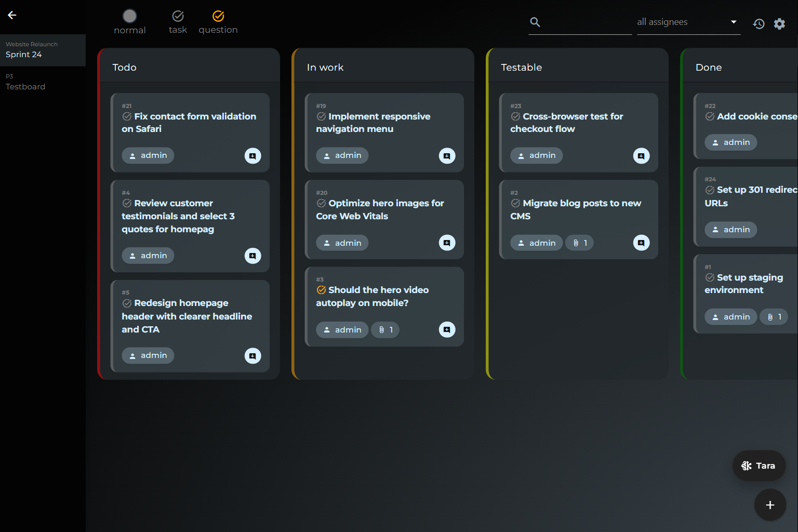Screen dimensions: 798x532
Task: Toggle check icon on Redesign homepage header
Action: click(x=127, y=303)
